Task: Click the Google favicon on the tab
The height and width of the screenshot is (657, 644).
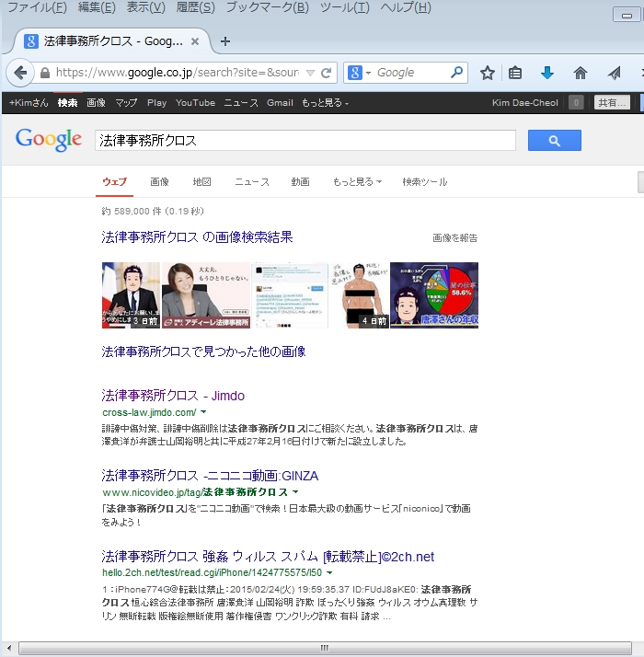Action: 31,41
